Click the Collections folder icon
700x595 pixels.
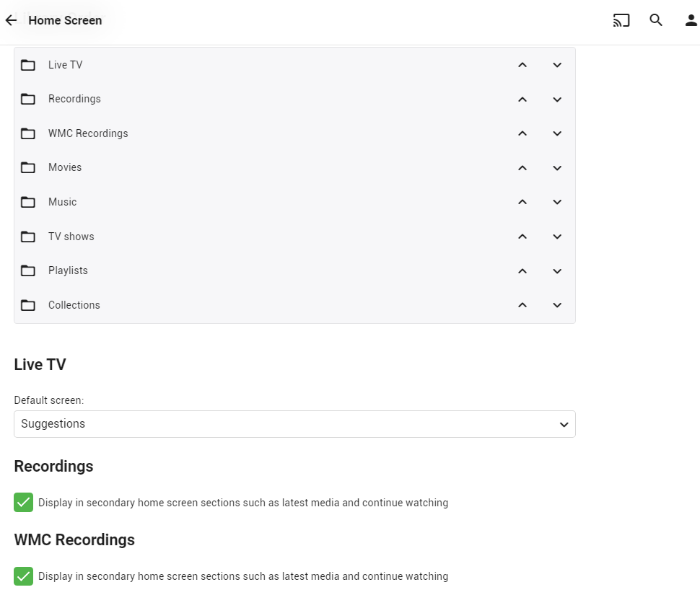(x=28, y=305)
